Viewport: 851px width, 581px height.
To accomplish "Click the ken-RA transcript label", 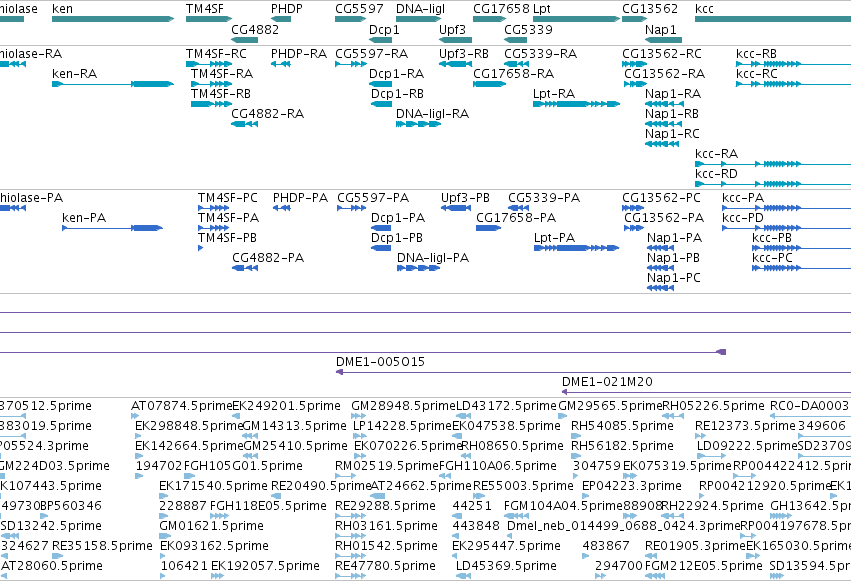I will (x=74, y=73).
